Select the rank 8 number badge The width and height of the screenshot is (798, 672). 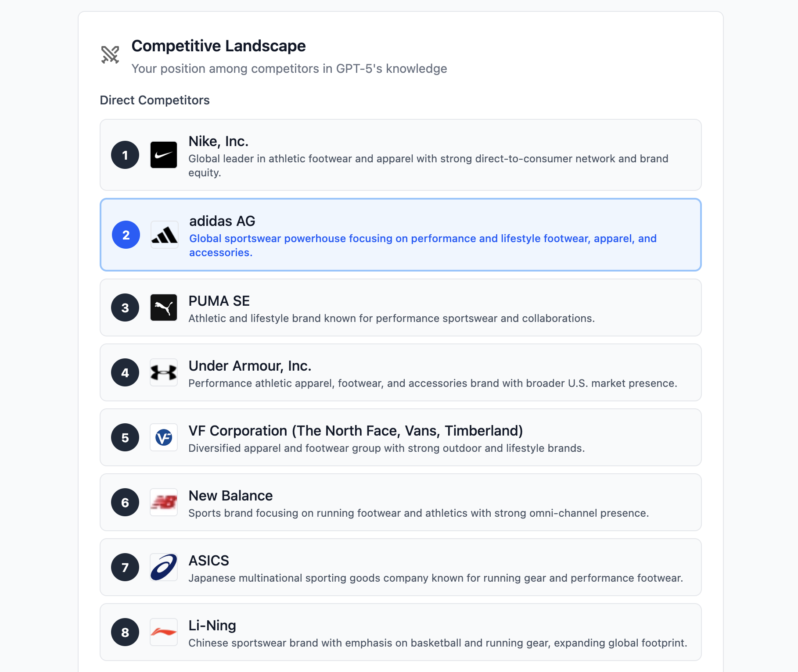(125, 632)
